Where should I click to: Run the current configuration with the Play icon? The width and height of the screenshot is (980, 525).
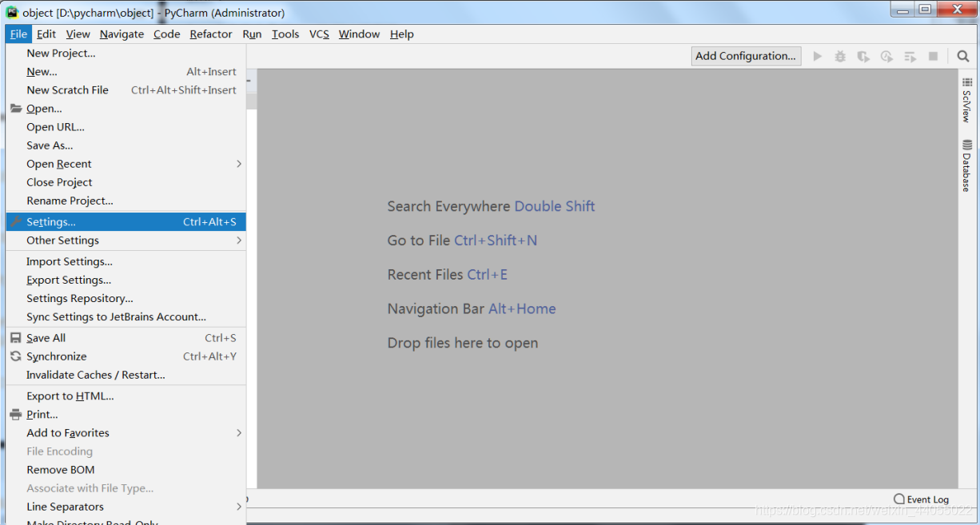pos(817,56)
